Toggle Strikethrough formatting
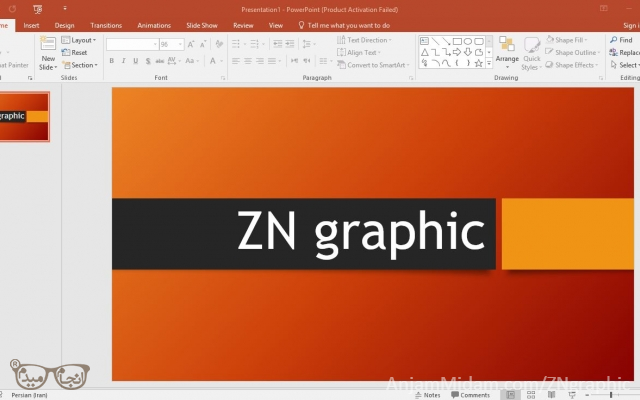 tap(160, 61)
